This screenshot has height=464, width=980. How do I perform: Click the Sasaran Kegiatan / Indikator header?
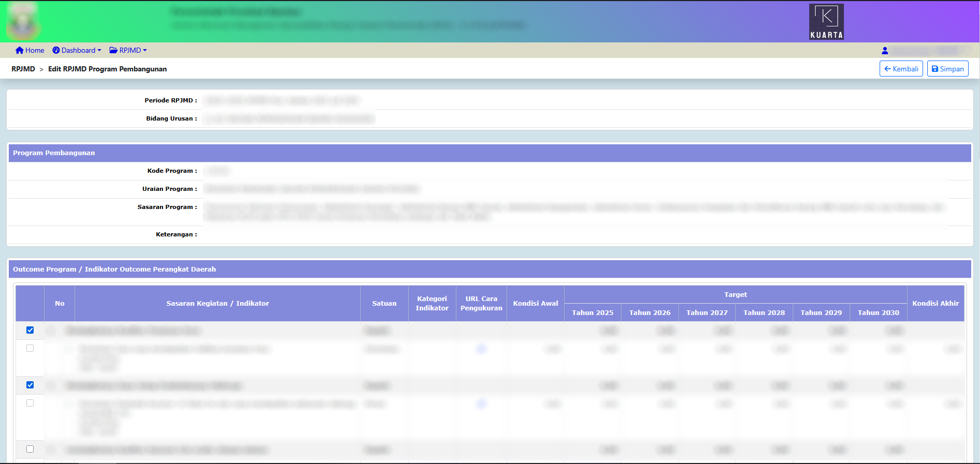pos(217,304)
